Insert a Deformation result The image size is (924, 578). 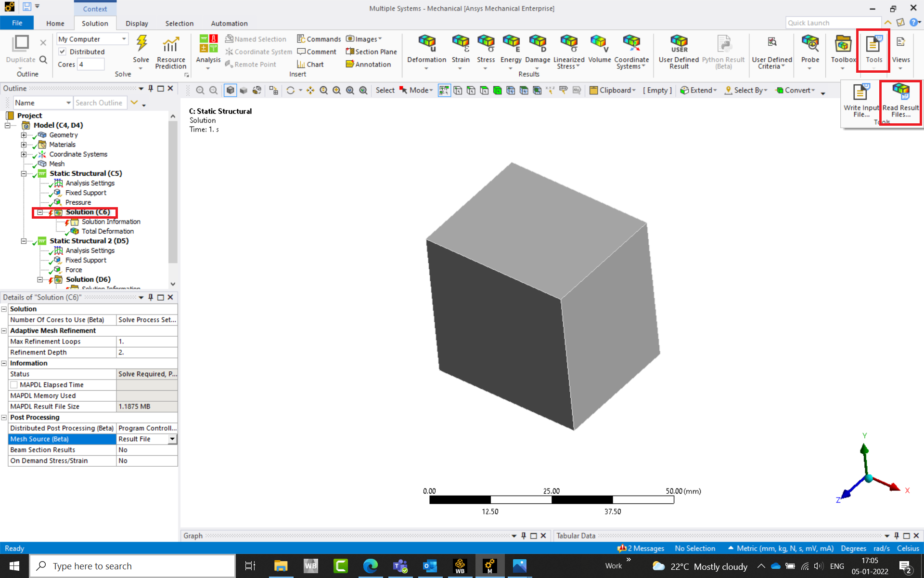coord(426,52)
